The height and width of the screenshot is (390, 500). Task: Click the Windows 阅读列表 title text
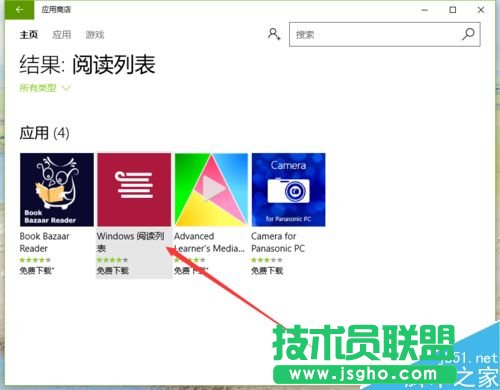pos(130,242)
